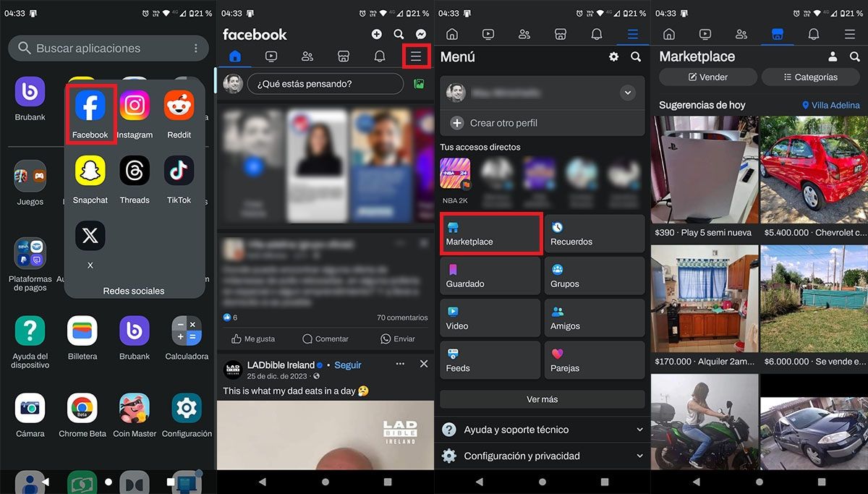Change location 'Villa Adelina'
Screen dimensions: 868x494
pos(831,105)
